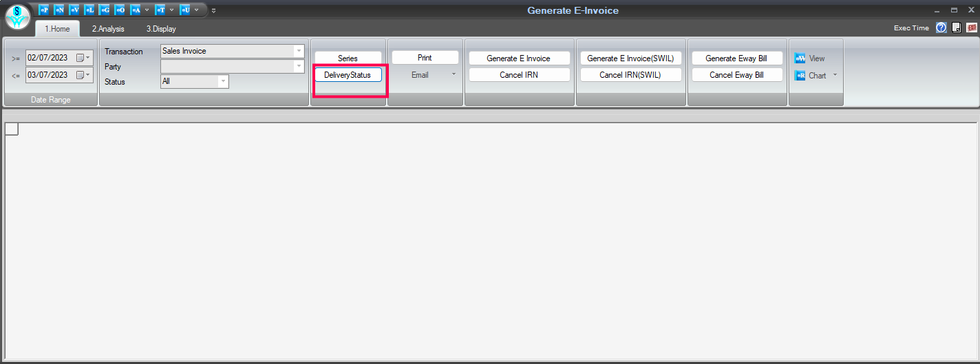The width and height of the screenshot is (980, 364).
Task: Click the document report icon beside help
Action: [957, 28]
